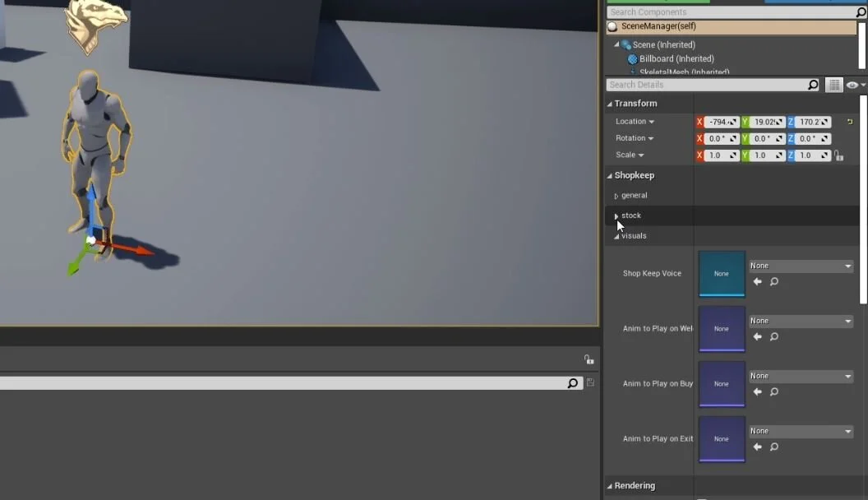The image size is (868, 500).
Task: Click the None thumbnail for Anim to Play on Exit
Action: tap(722, 439)
